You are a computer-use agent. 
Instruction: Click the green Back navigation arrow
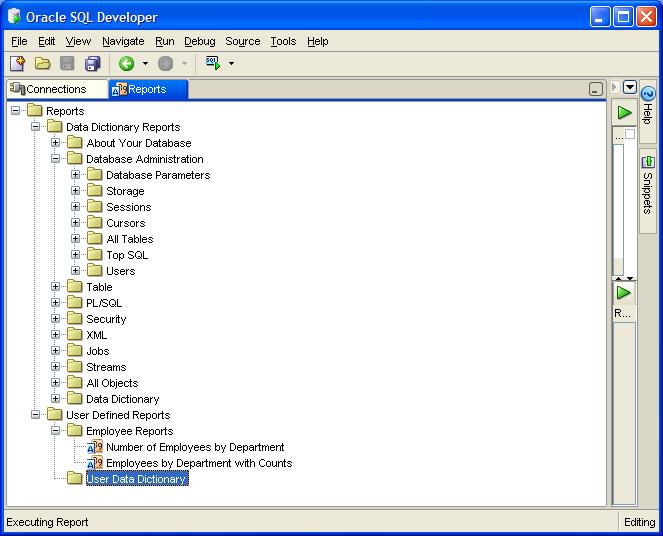[x=126, y=63]
